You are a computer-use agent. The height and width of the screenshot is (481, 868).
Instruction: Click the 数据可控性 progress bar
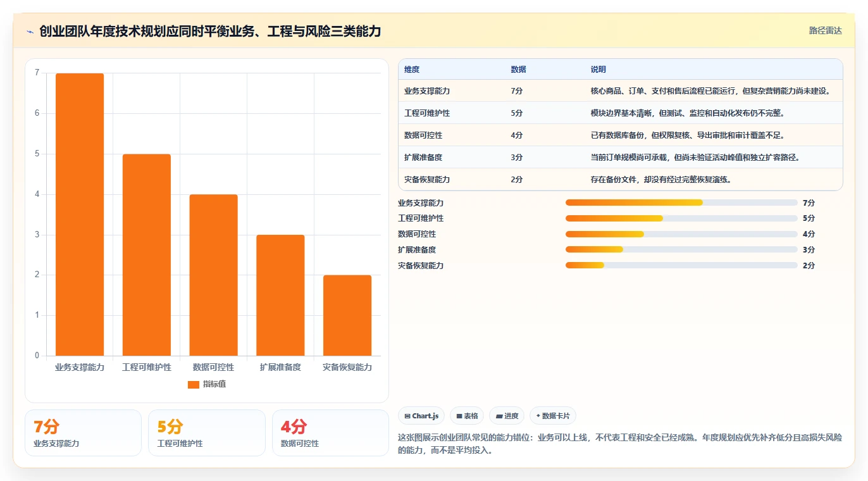click(681, 234)
